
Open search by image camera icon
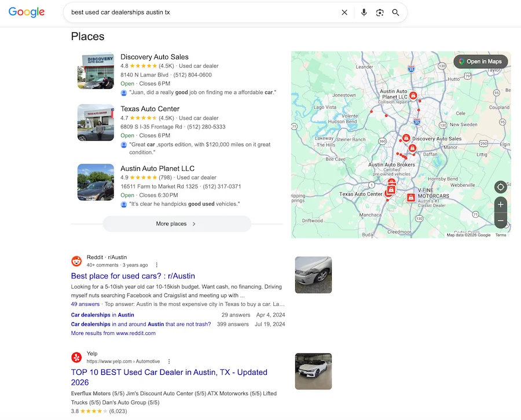(x=380, y=13)
